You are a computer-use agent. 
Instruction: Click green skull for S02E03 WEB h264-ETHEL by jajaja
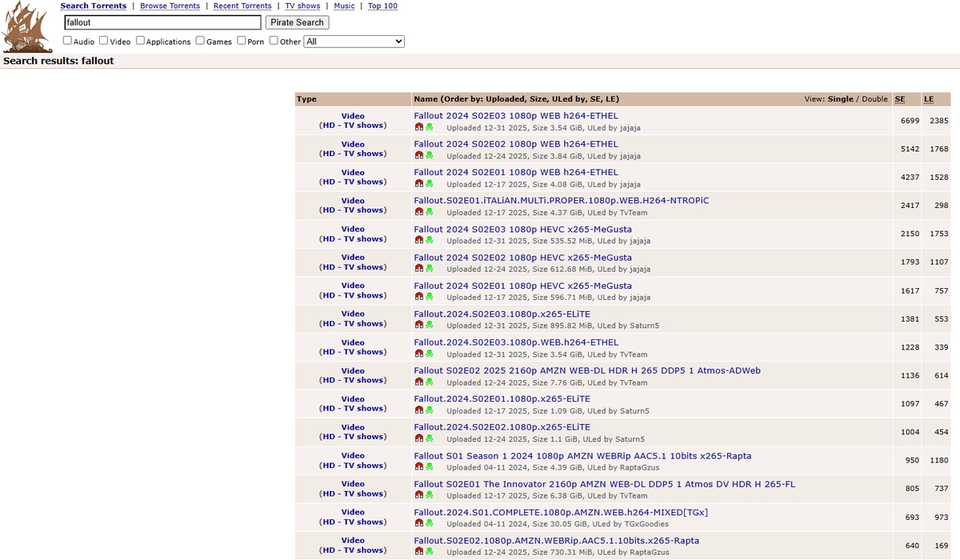point(429,127)
